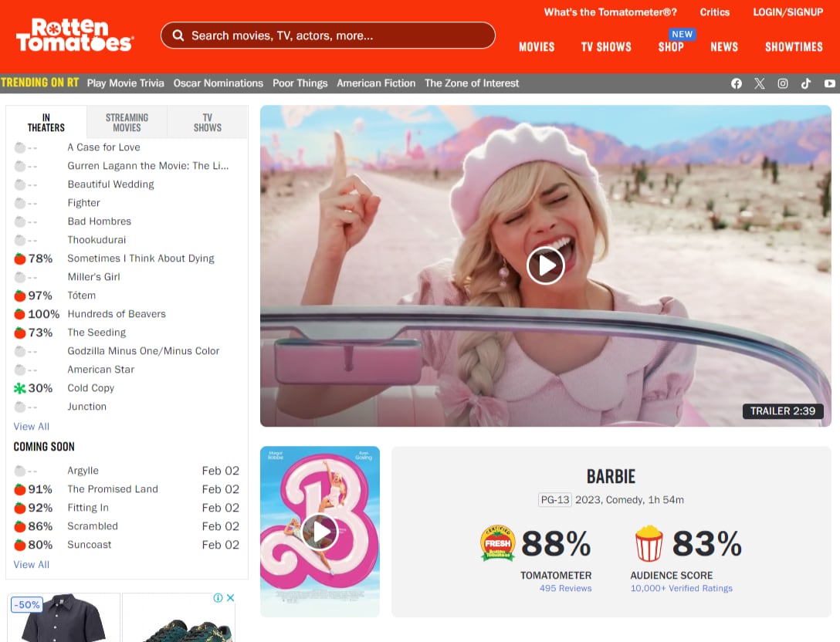Open the TikTok social icon
This screenshot has width=840, height=642.
point(806,83)
